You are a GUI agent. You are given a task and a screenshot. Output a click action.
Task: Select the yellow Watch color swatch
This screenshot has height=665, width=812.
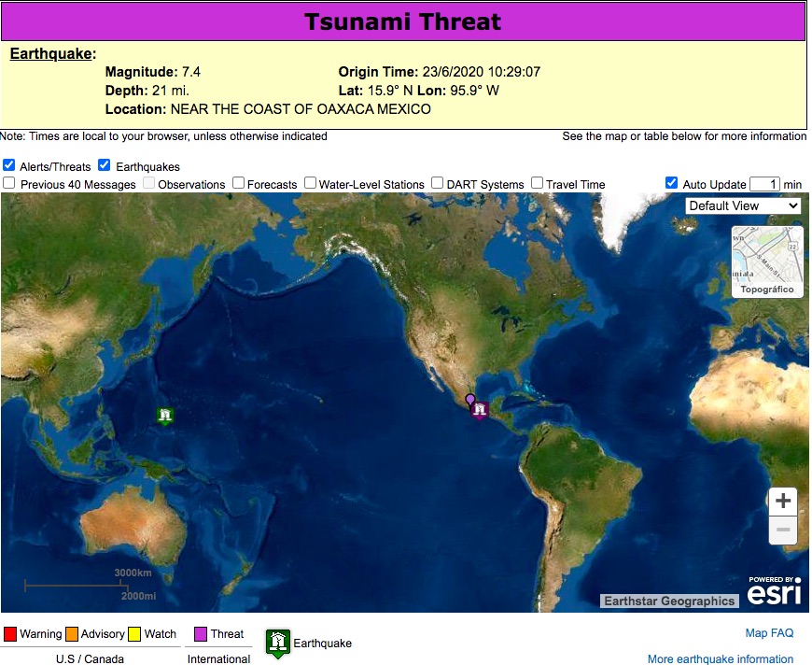(x=132, y=633)
